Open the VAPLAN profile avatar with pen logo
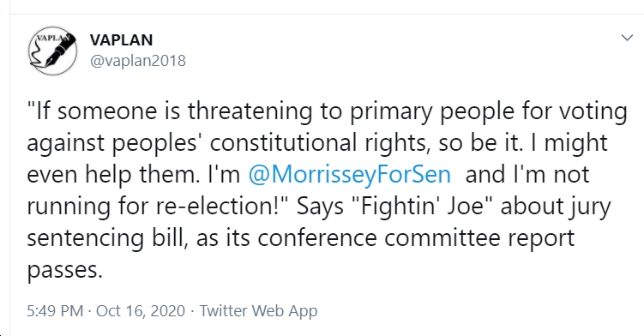The image size is (644, 336). pos(52,51)
